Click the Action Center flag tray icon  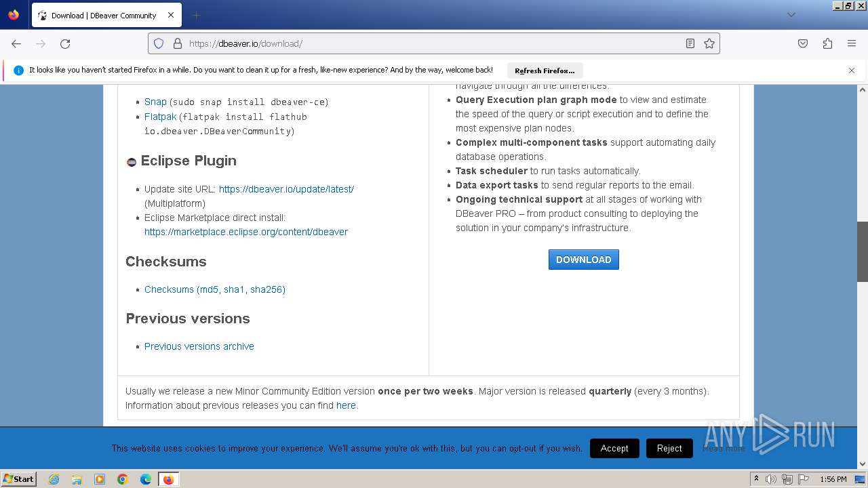click(x=804, y=479)
